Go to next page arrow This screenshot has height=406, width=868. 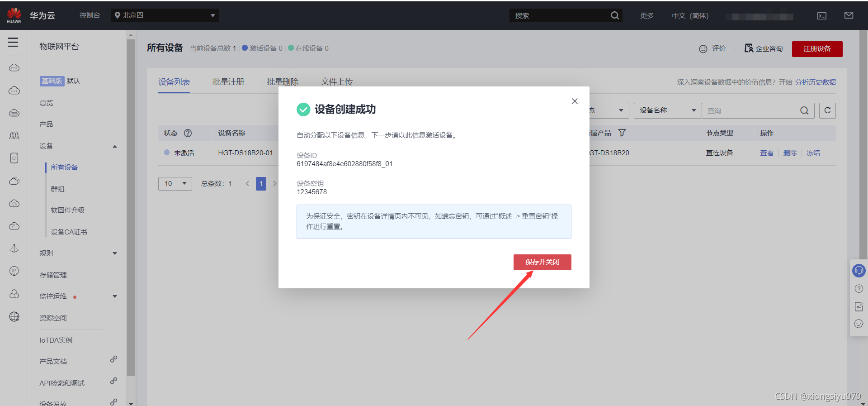[x=274, y=183]
